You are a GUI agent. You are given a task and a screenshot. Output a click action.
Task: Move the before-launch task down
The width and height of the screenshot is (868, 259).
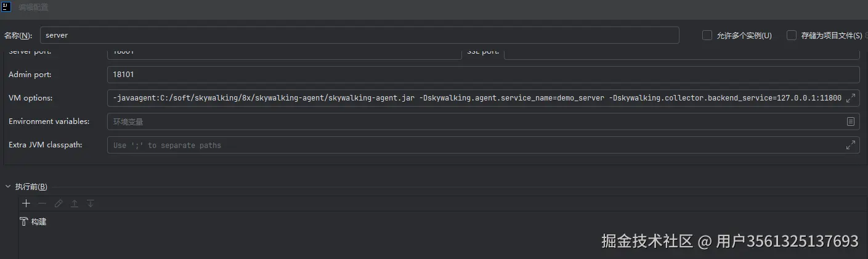pos(91,203)
